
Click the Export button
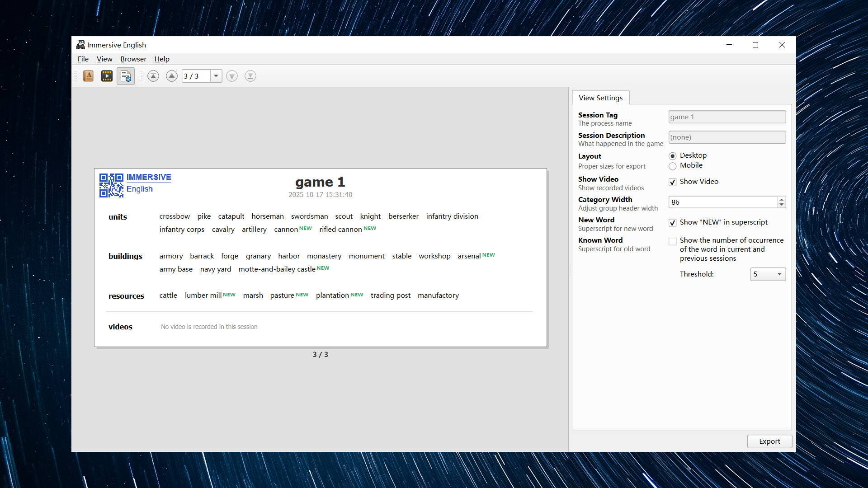point(769,441)
